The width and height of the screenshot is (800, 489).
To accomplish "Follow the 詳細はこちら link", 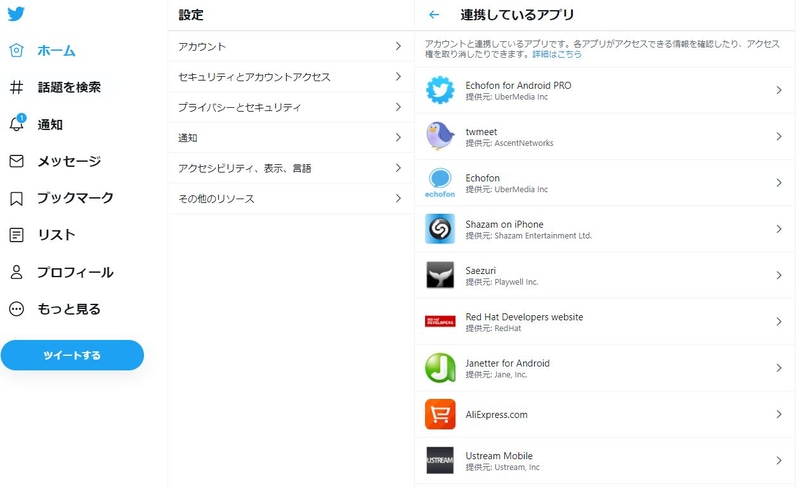I will [557, 54].
